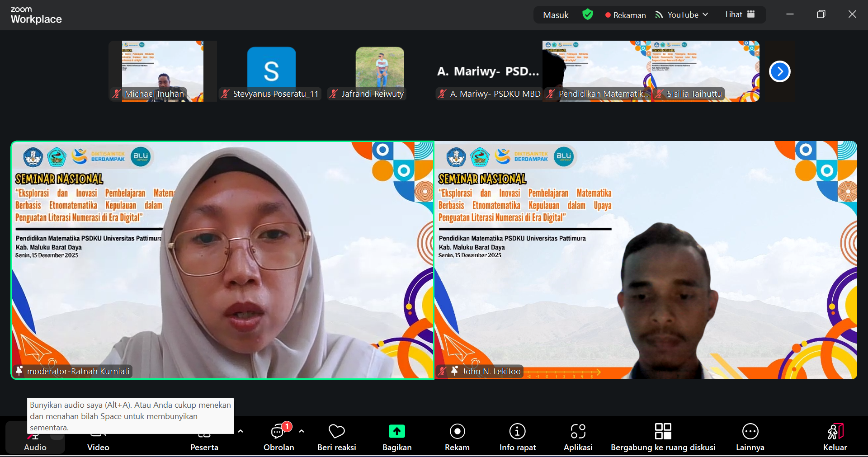Start recording with the Rekam button
Viewport: 868px width, 457px height.
(x=457, y=437)
